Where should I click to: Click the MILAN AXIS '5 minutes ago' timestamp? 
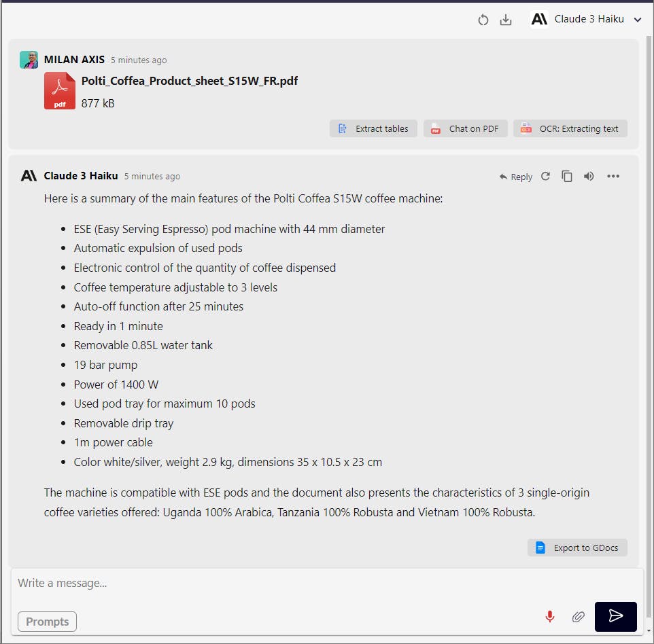point(139,60)
